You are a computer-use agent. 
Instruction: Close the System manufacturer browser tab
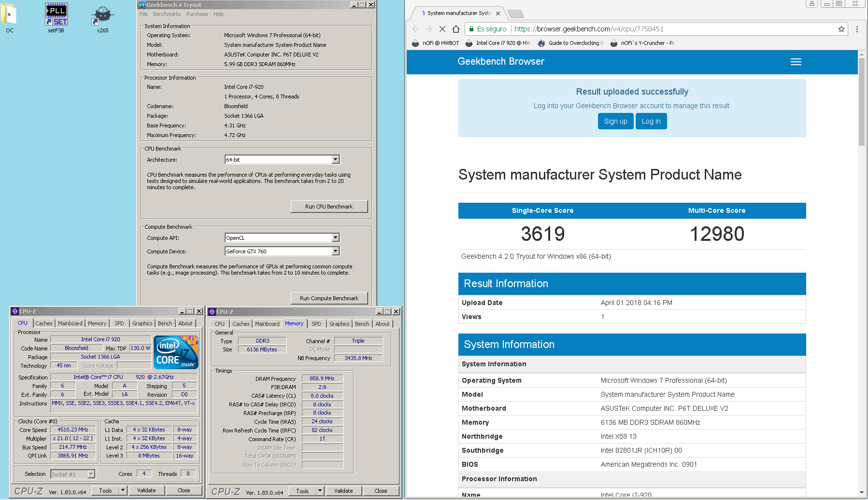(498, 14)
